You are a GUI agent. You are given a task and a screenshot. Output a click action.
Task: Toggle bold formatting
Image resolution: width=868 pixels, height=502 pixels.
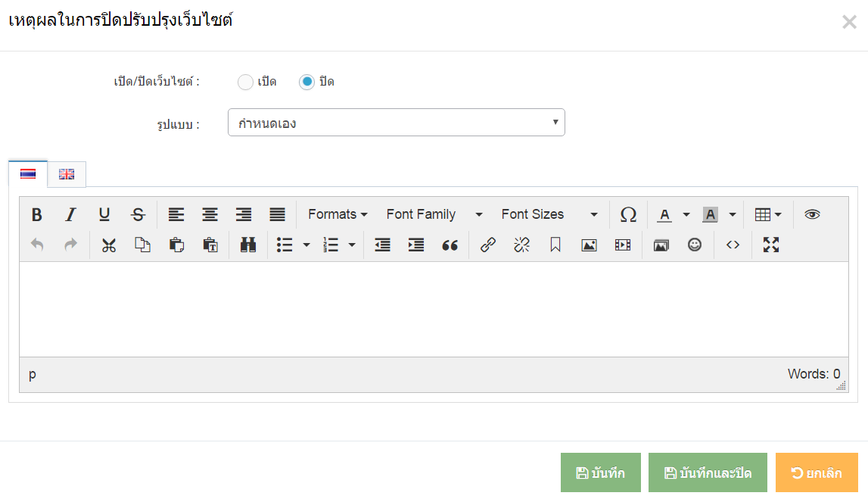pos(36,214)
